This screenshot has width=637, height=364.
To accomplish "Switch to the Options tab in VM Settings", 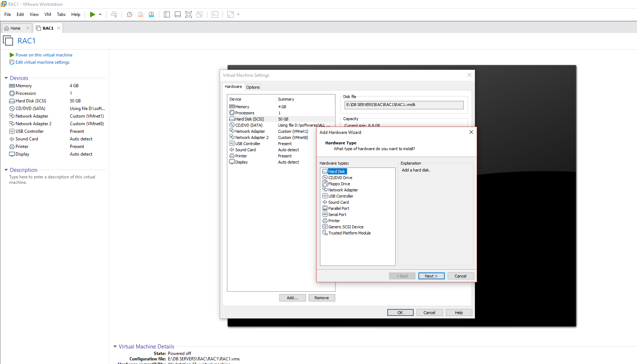I will coord(253,87).
